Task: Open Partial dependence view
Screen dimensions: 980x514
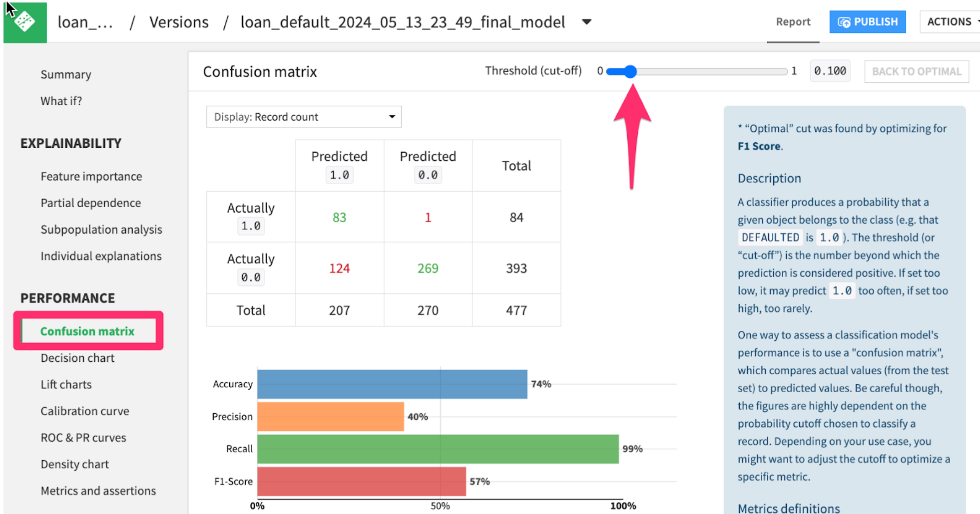Action: point(91,203)
